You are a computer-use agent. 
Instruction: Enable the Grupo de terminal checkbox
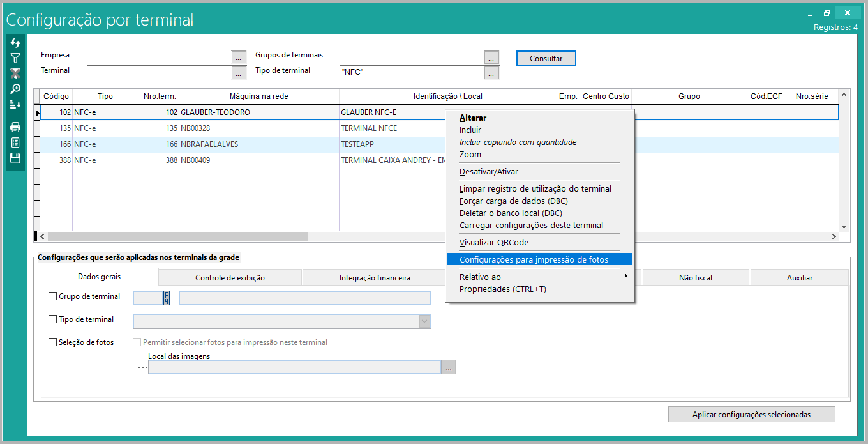point(53,296)
